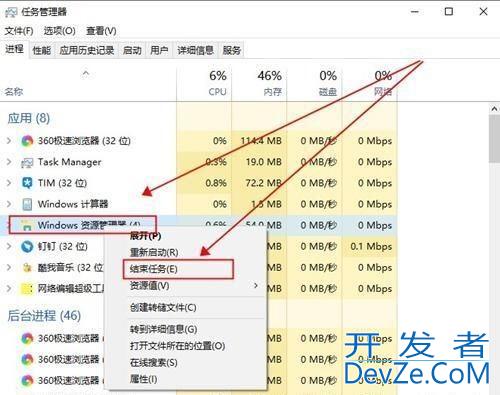Expand the 网络编辑超级工具 row
Image resolution: width=500 pixels, height=395 pixels.
tap(9, 289)
